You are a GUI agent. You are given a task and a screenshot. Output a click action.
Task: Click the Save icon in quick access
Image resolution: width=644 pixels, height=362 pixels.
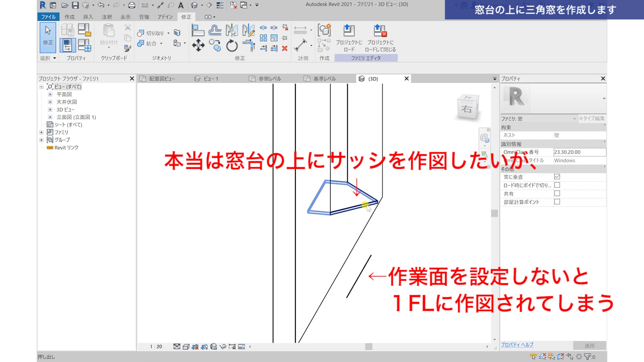click(75, 5)
